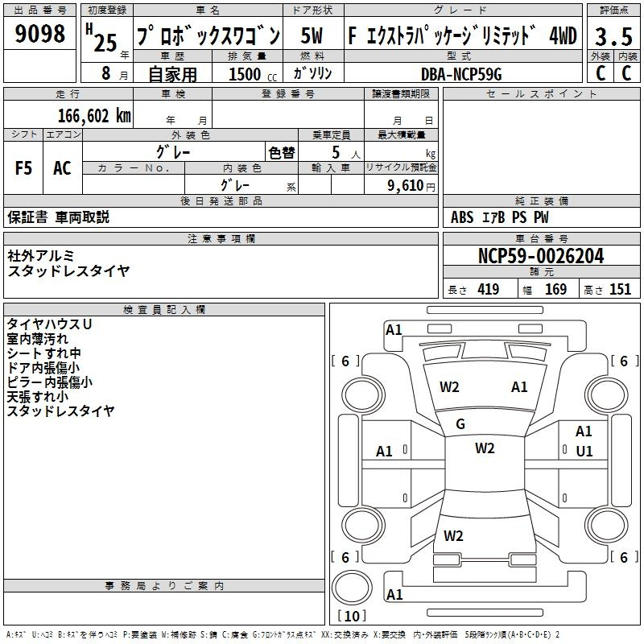The image size is (644, 644).
Task: Click the G mark on the windshield
Action: [460, 423]
